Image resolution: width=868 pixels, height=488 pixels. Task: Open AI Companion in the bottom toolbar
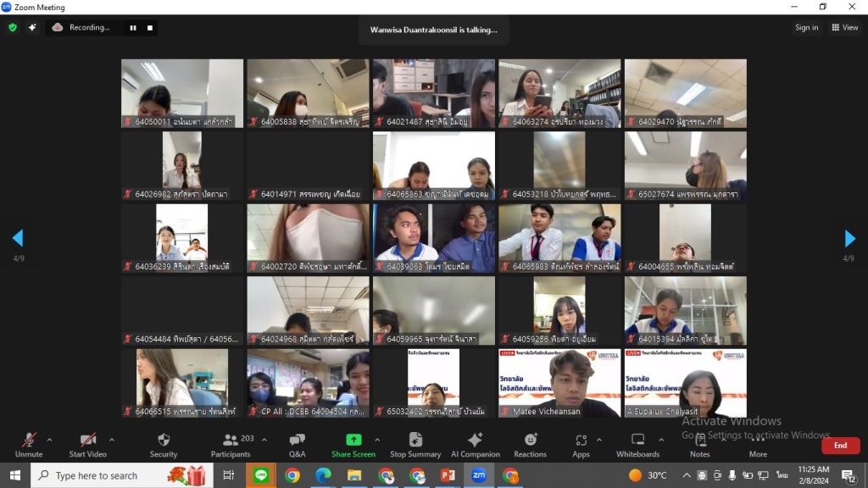[476, 446]
